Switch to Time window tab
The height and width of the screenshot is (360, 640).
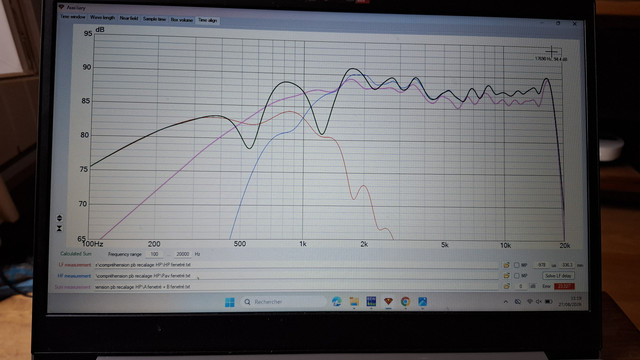pos(73,17)
